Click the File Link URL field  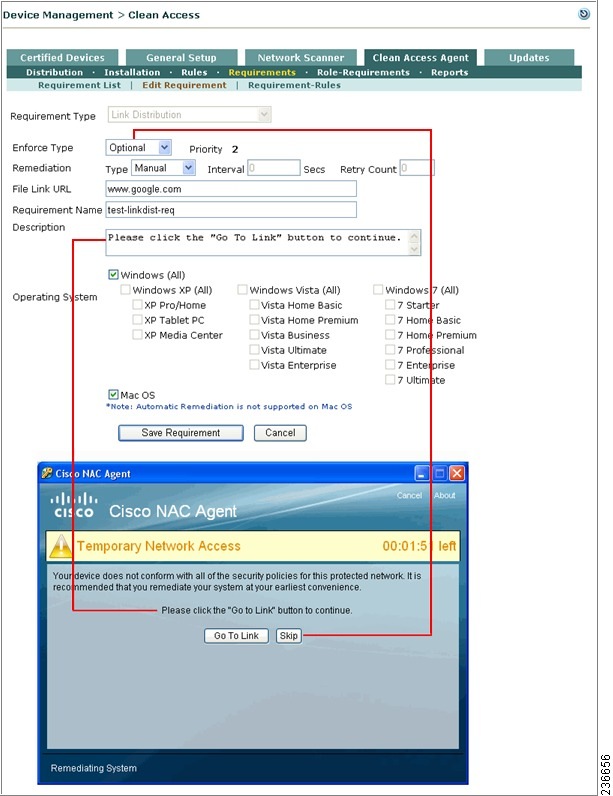coord(231,189)
